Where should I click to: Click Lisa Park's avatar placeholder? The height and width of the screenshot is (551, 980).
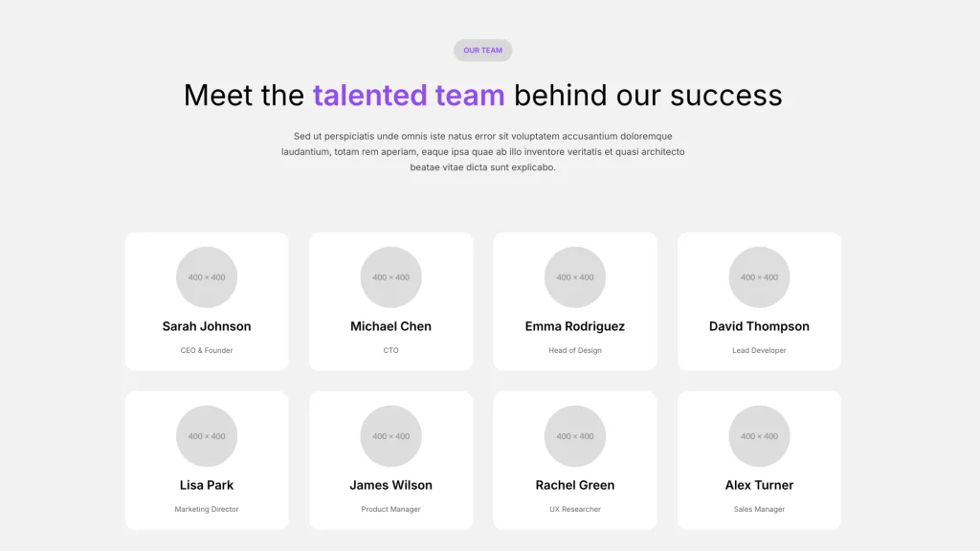pyautogui.click(x=207, y=436)
